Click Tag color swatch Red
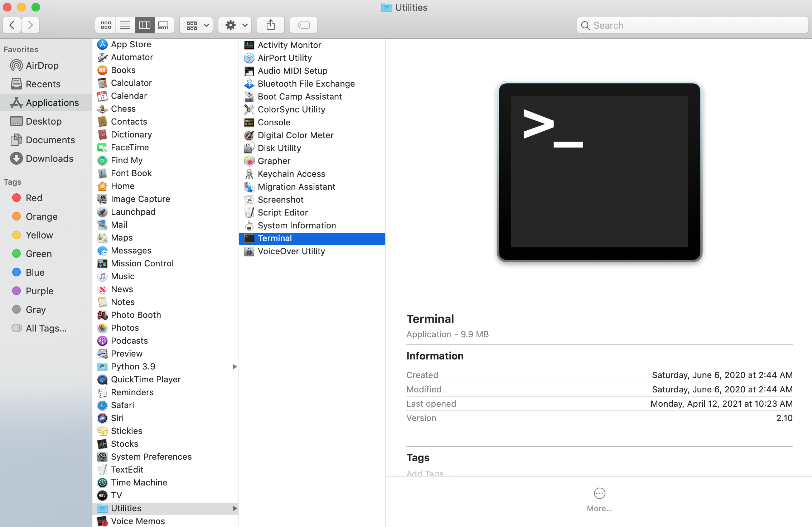The image size is (812, 527). tap(16, 197)
